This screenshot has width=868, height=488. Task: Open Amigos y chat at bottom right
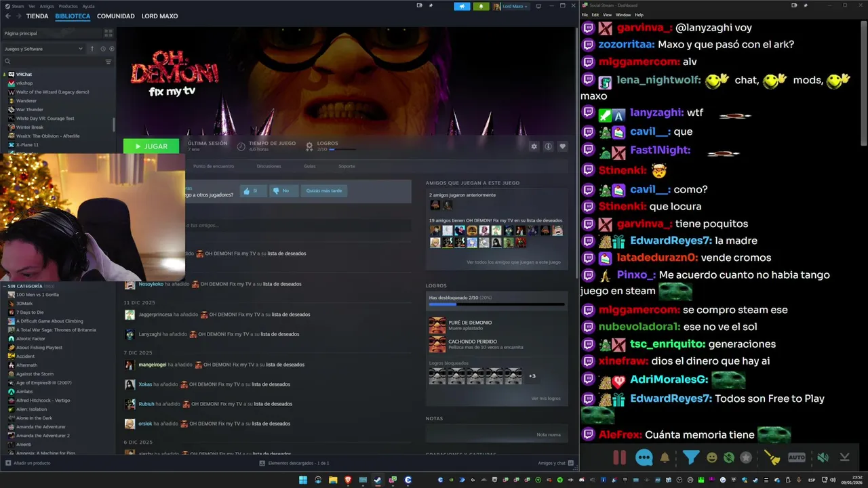click(x=556, y=463)
